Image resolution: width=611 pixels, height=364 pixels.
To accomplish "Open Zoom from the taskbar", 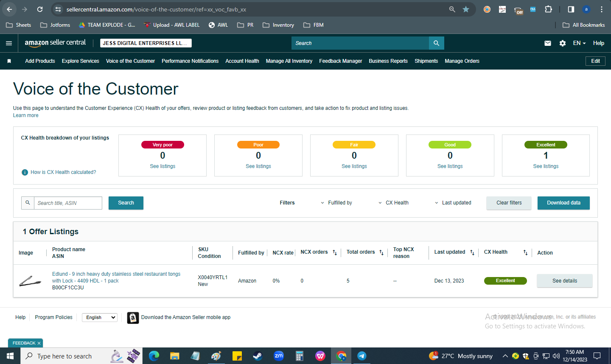I will tap(279, 356).
